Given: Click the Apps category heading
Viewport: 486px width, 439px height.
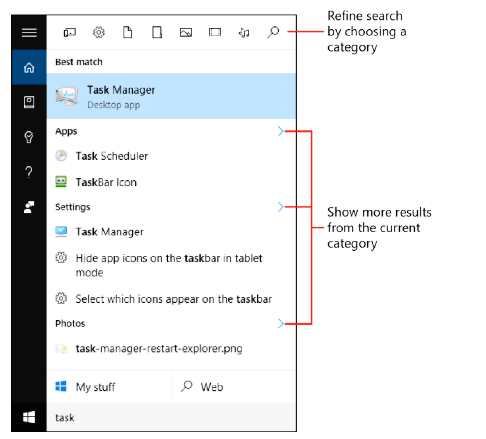Looking at the screenshot, I should (66, 131).
